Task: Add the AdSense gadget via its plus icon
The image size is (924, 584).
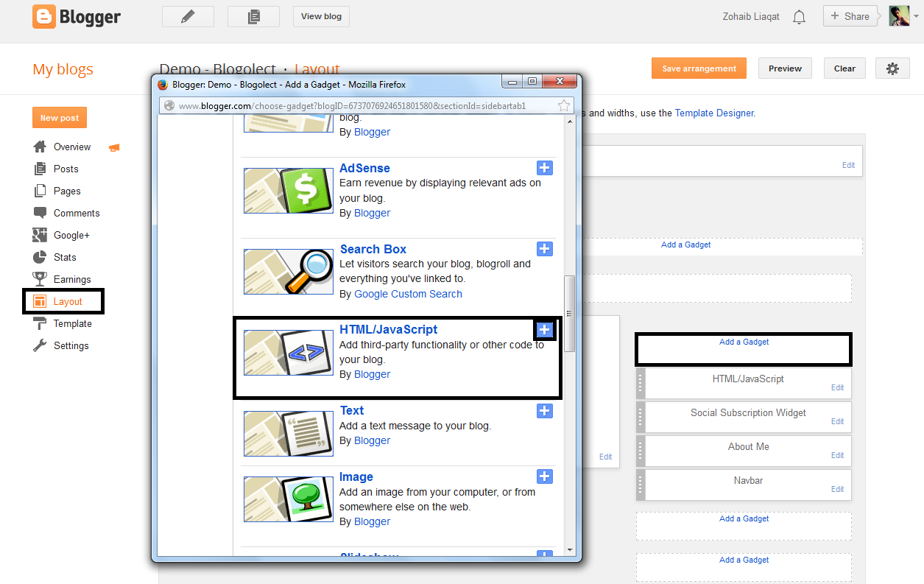Action: tap(545, 168)
